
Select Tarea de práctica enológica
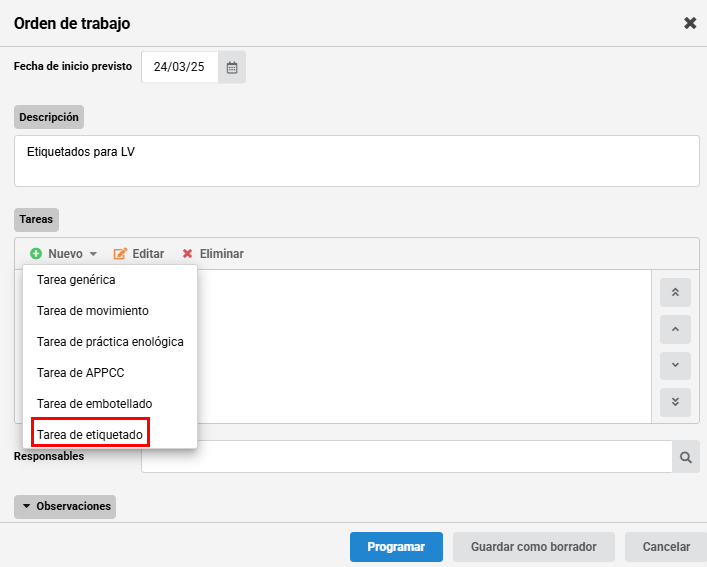tap(110, 342)
